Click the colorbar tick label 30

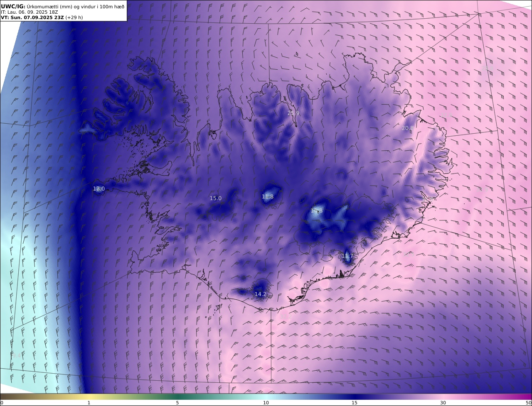443,403
